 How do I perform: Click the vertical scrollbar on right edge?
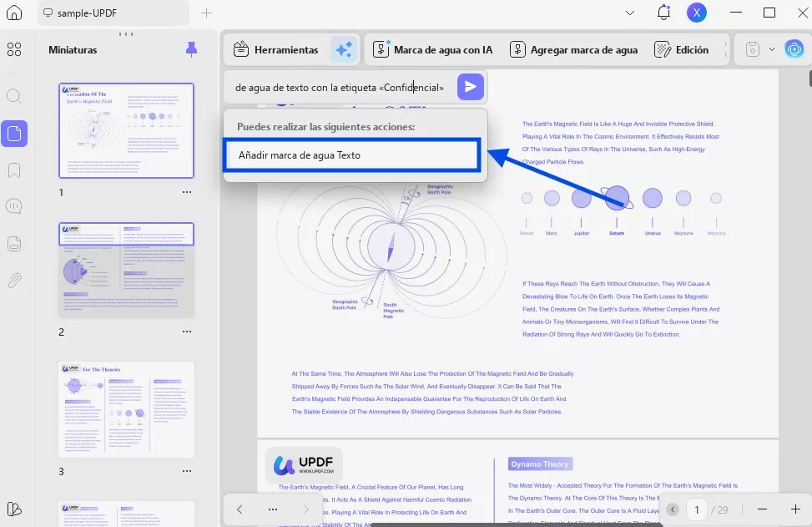[x=809, y=78]
